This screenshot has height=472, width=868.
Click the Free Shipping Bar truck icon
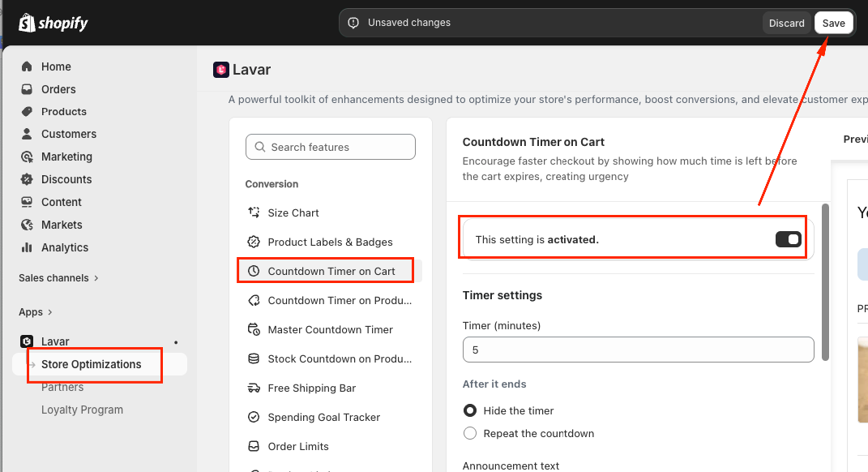pyautogui.click(x=254, y=388)
